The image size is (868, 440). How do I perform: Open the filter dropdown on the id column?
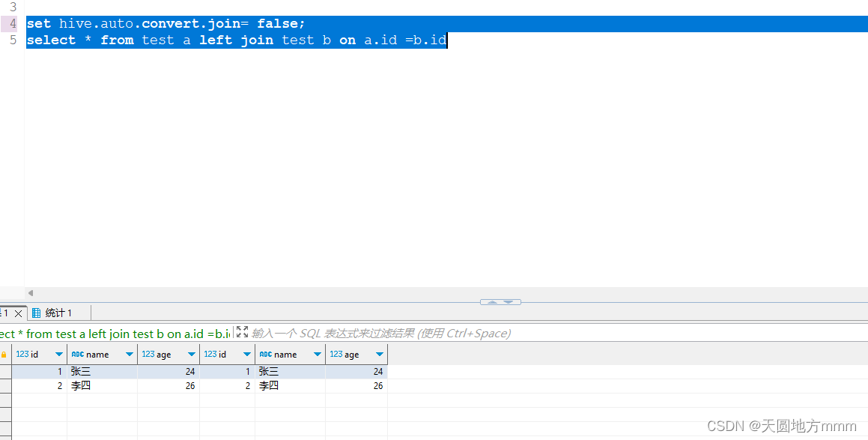click(58, 354)
